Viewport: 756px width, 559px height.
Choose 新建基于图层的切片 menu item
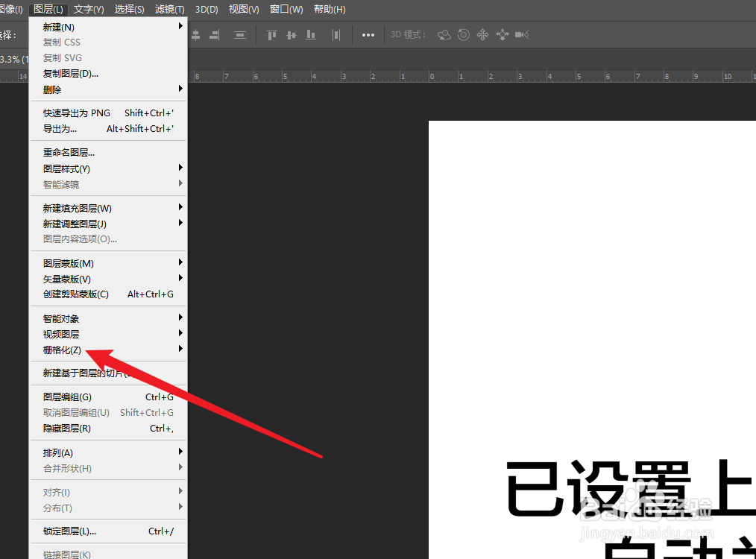(x=109, y=373)
